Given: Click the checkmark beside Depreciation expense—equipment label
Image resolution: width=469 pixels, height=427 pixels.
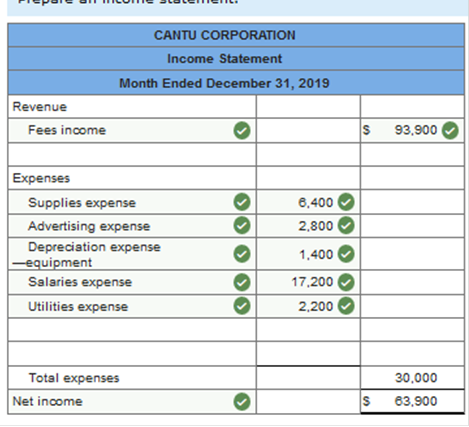Looking at the screenshot, I should pos(242,254).
